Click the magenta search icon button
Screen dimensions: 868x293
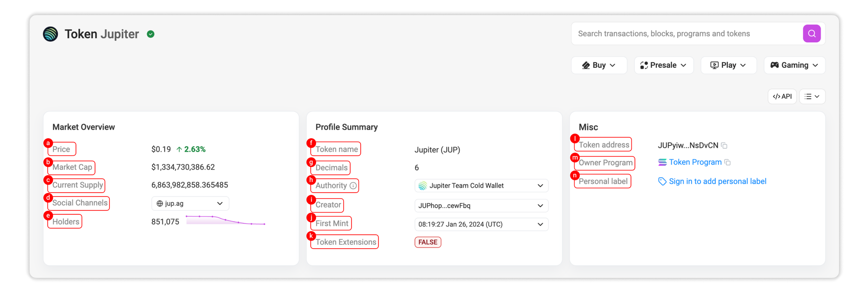point(811,33)
